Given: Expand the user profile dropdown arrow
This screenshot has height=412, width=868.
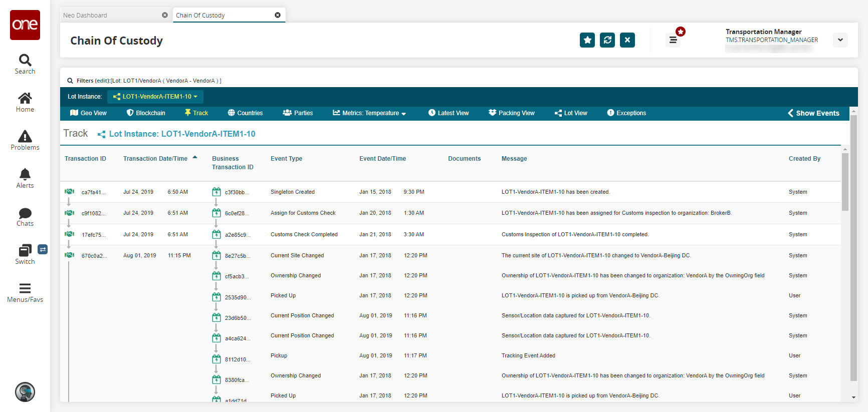Looking at the screenshot, I should pyautogui.click(x=840, y=40).
